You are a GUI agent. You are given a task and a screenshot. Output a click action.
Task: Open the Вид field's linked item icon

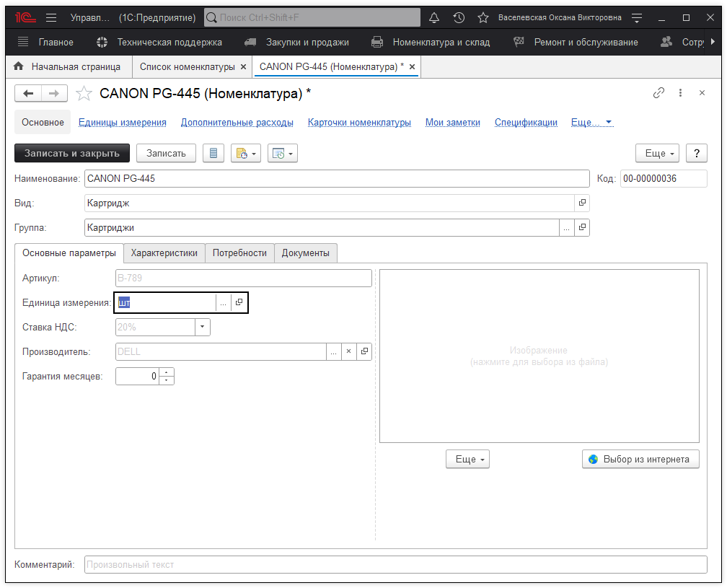click(x=582, y=203)
